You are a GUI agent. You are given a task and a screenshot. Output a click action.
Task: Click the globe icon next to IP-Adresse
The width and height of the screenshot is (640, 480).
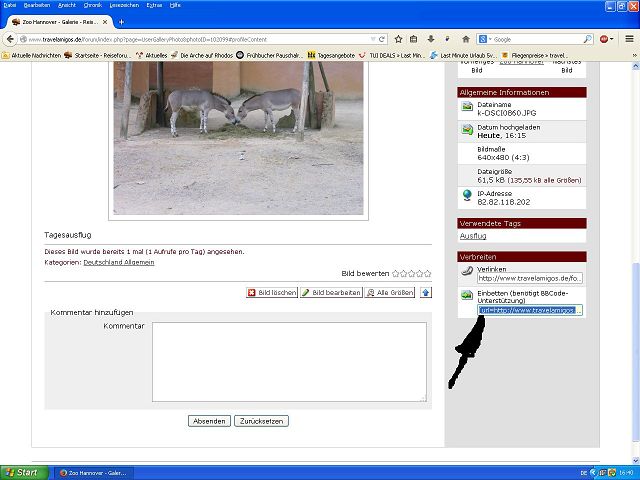click(x=466, y=195)
